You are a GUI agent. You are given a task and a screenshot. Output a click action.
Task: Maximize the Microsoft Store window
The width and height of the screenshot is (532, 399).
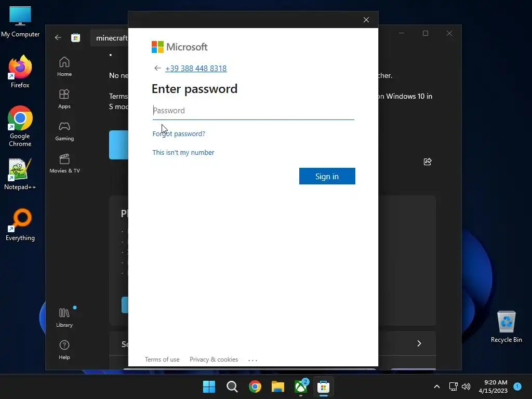pyautogui.click(x=425, y=33)
